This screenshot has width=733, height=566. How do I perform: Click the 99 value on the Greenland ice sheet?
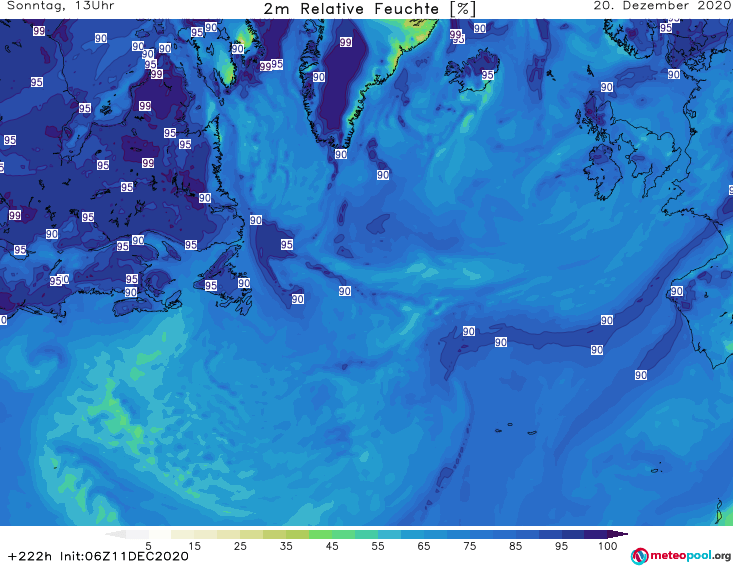(x=345, y=42)
